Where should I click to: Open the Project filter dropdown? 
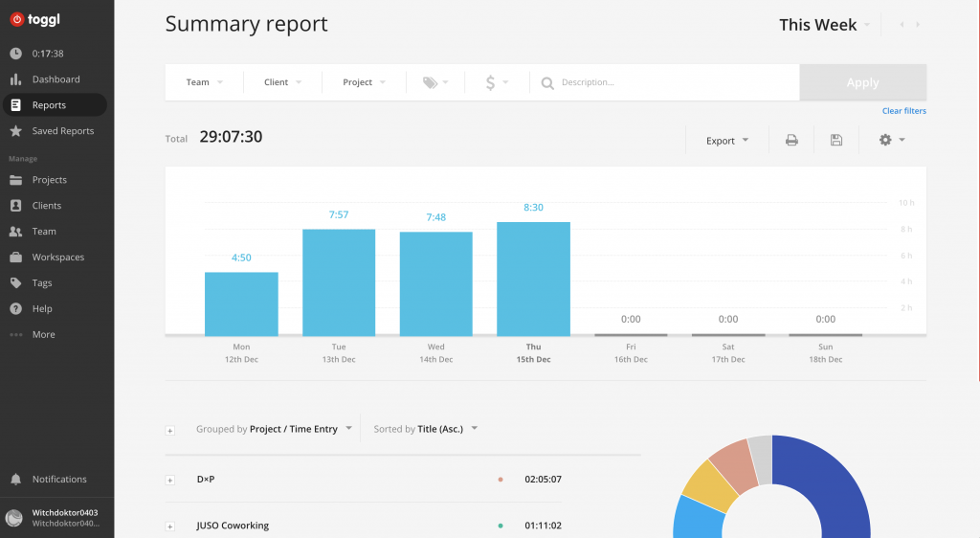coord(365,82)
